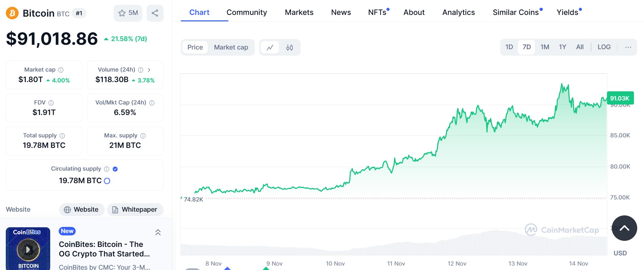
Task: Click the $118.30B volume value
Action: tap(112, 80)
